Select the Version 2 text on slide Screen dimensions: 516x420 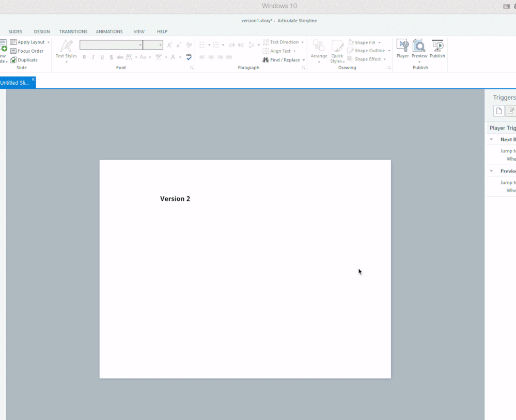175,199
